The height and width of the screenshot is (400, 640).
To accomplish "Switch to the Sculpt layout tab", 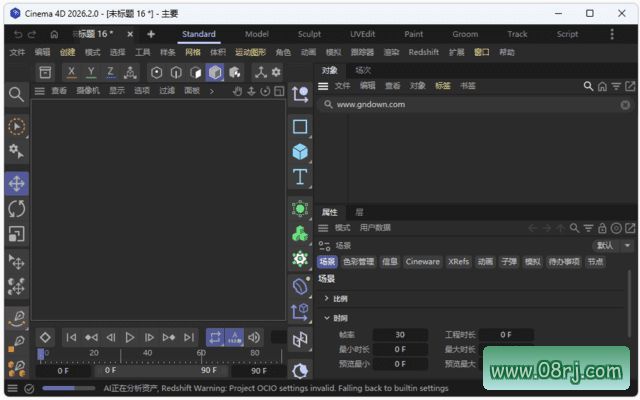I will (x=309, y=34).
